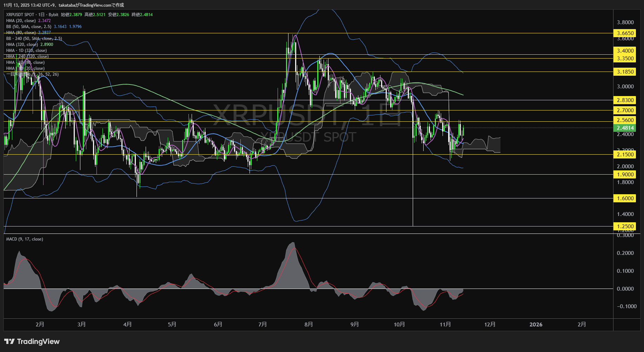
Task: Hide the MACD (9, 17, close) indicator
Action: pyautogui.click(x=24, y=239)
